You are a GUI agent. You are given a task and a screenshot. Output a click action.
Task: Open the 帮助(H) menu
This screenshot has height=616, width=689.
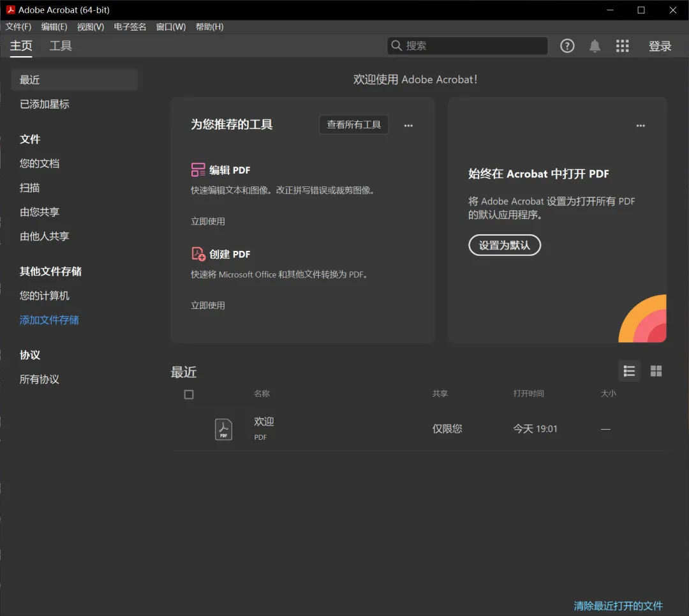pyautogui.click(x=209, y=27)
